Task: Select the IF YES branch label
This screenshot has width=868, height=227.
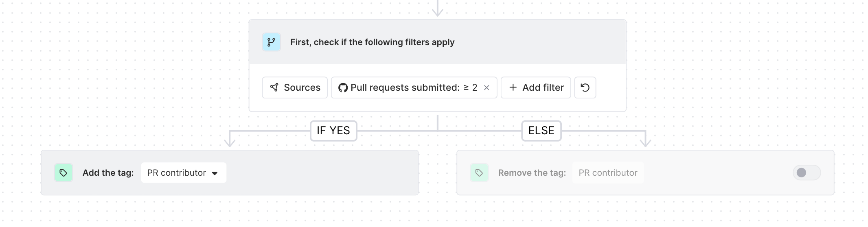Action: pyautogui.click(x=333, y=131)
